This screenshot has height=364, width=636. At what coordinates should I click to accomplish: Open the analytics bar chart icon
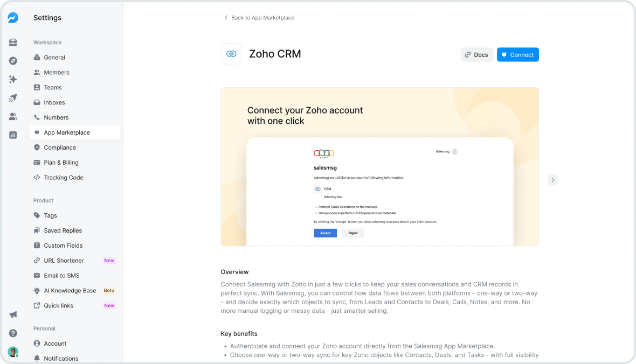(13, 135)
